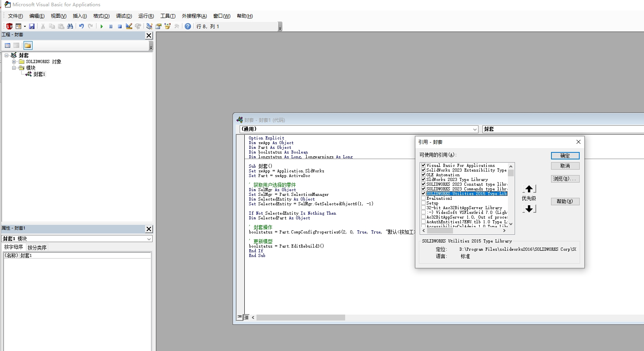Click the code window horizontal scrollbar thumb
Viewport: 644px width, 351px height.
(x=301, y=318)
